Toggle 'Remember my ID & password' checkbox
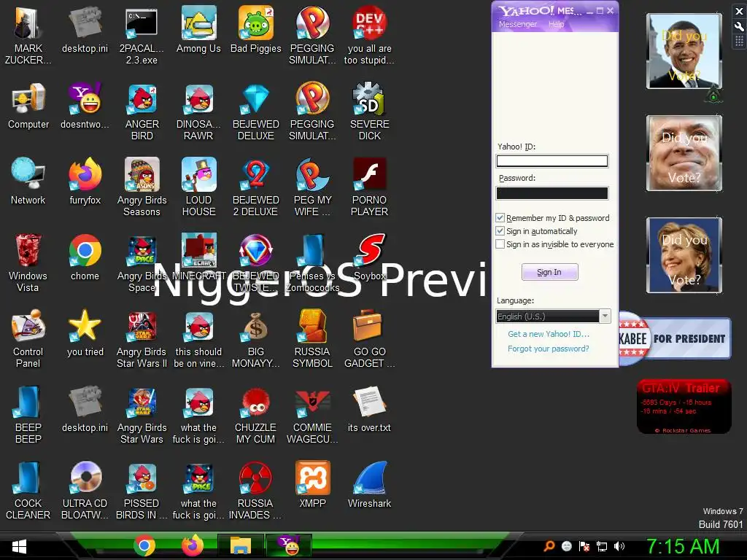Image resolution: width=747 pixels, height=560 pixels. pos(500,217)
